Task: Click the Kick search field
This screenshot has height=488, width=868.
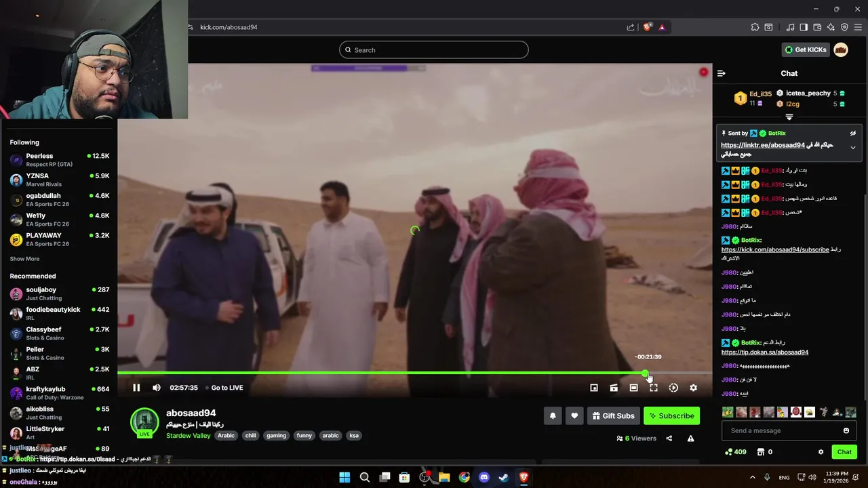Action: (x=434, y=49)
